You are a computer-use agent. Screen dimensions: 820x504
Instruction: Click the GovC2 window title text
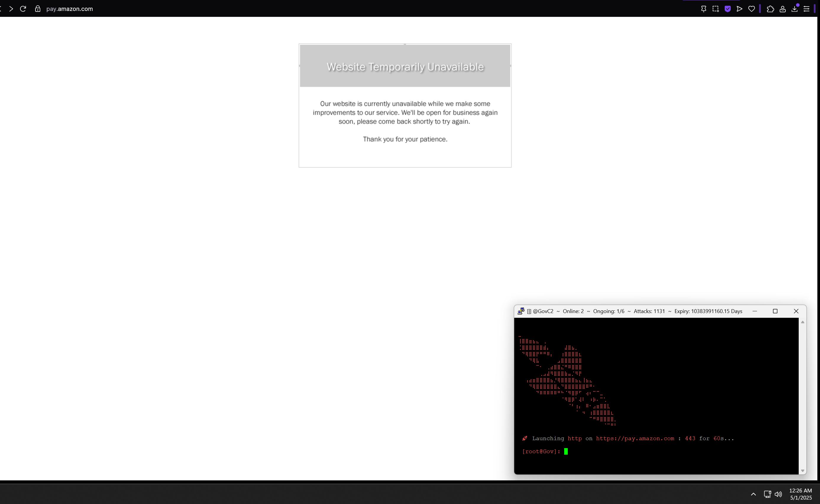(634, 311)
